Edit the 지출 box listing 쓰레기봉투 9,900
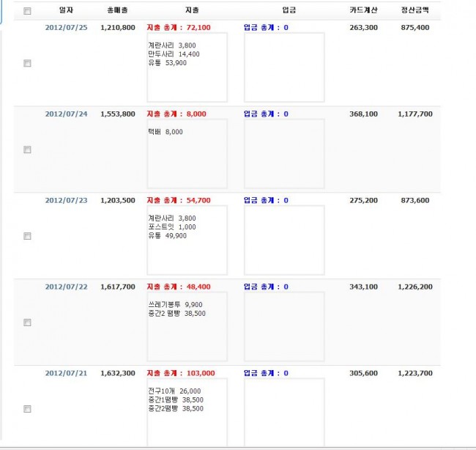Image resolution: width=476 pixels, height=450 pixels. click(187, 327)
